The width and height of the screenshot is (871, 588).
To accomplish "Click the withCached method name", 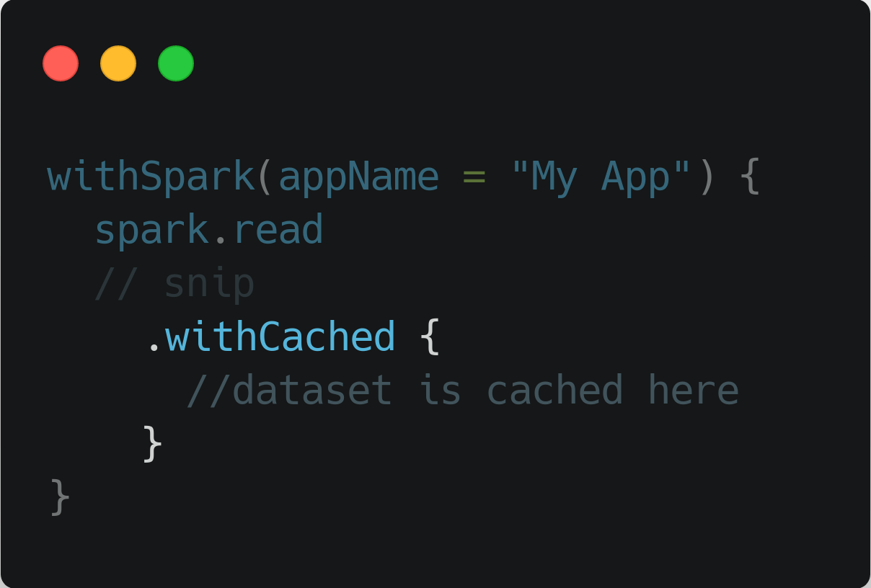I will (280, 337).
